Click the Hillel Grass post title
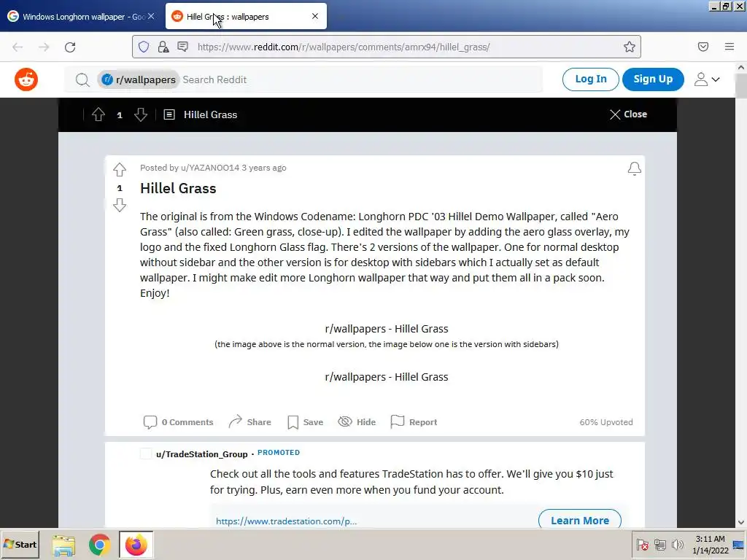Viewport: 747px width, 560px height. pyautogui.click(x=178, y=189)
